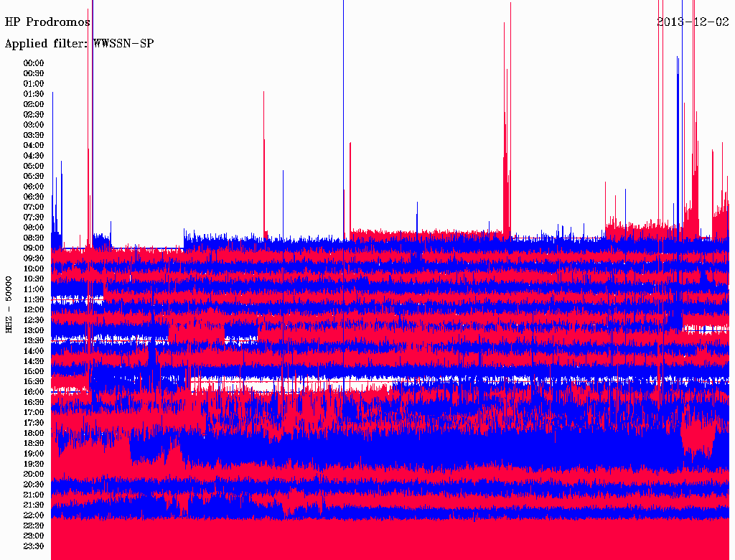Click the 10:00 time label

tap(34, 269)
